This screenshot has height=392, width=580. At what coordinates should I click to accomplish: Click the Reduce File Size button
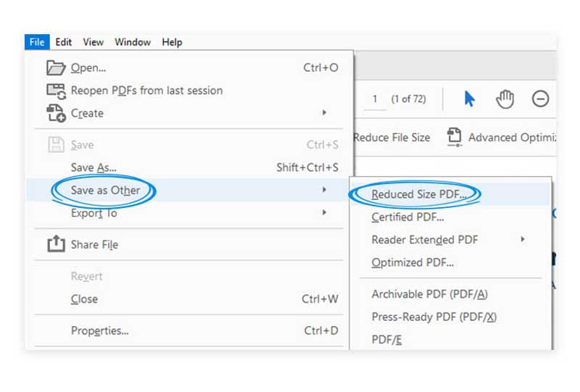(x=392, y=137)
